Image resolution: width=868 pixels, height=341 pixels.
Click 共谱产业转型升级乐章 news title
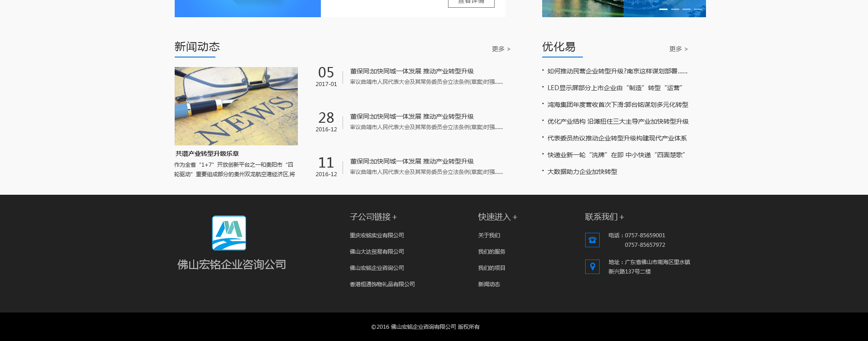pos(207,154)
